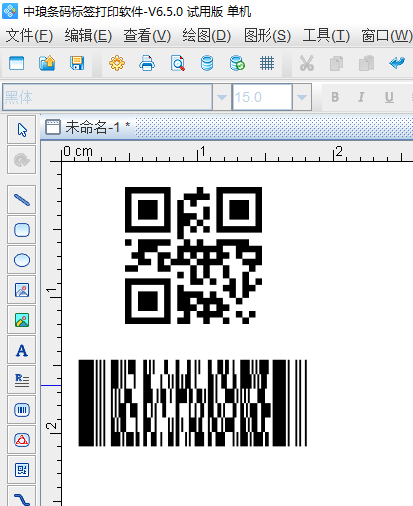
Task: Open a file with the folder icon
Action: click(47, 63)
